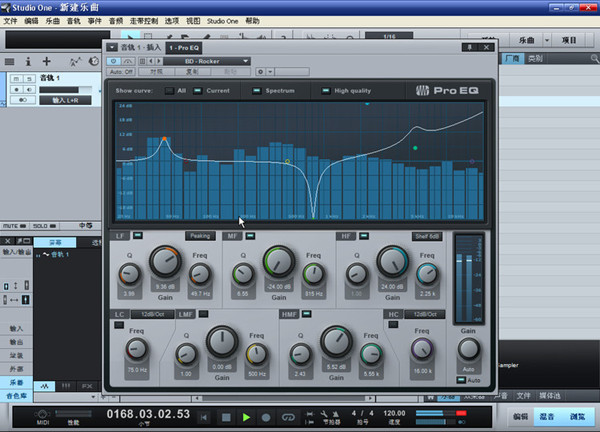Viewport: 600px width, 432px height.
Task: Toggle the Loop button in transport bar
Action: point(289,416)
